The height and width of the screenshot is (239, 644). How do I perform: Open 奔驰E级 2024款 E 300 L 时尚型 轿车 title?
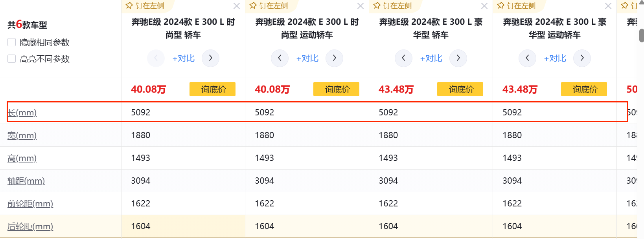click(183, 28)
